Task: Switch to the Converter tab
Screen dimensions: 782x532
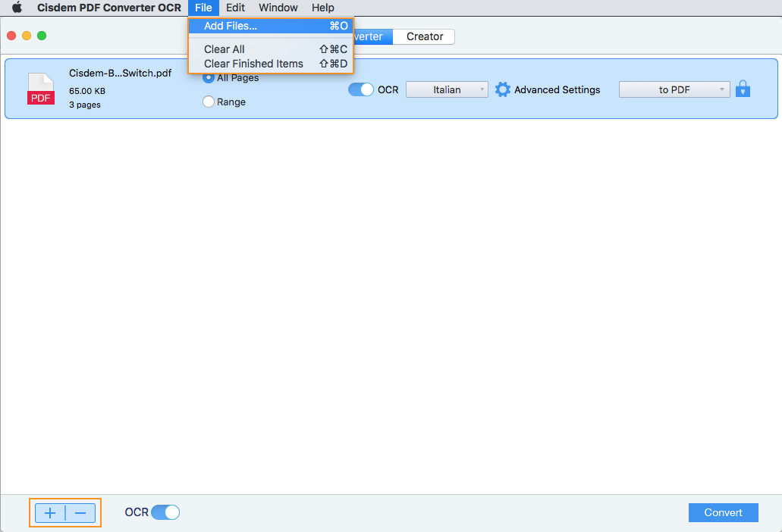Action: [x=372, y=36]
